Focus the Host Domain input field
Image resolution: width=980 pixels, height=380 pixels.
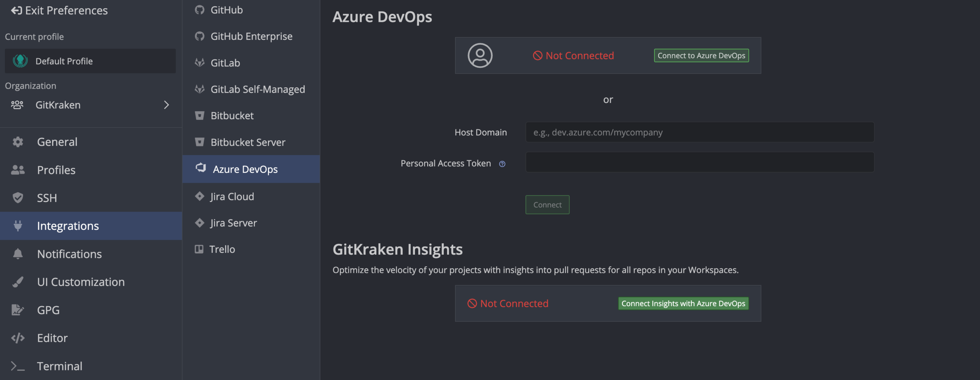tap(699, 133)
